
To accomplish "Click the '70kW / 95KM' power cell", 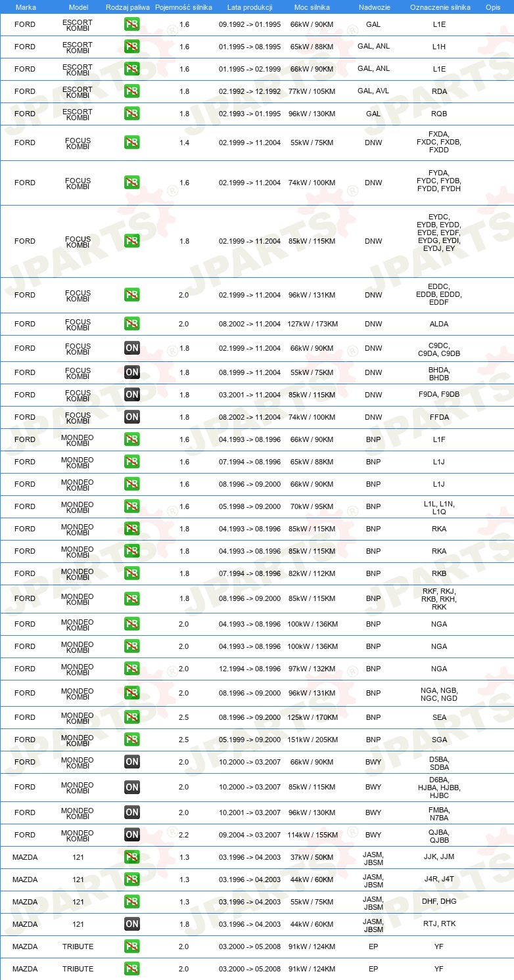I will pos(313,506).
